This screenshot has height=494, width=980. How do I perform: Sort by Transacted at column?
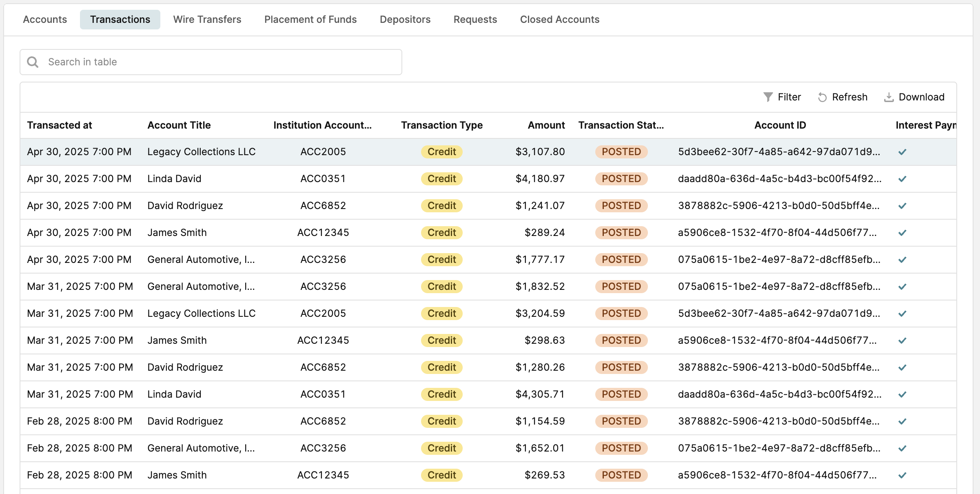point(60,125)
